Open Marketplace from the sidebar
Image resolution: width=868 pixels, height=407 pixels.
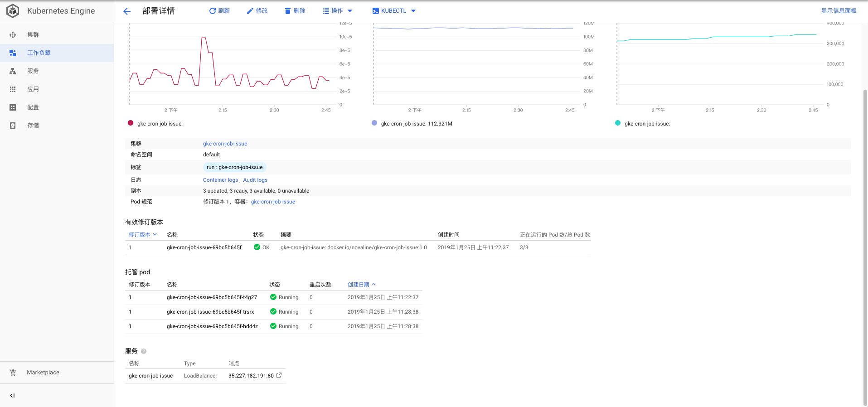57,373
